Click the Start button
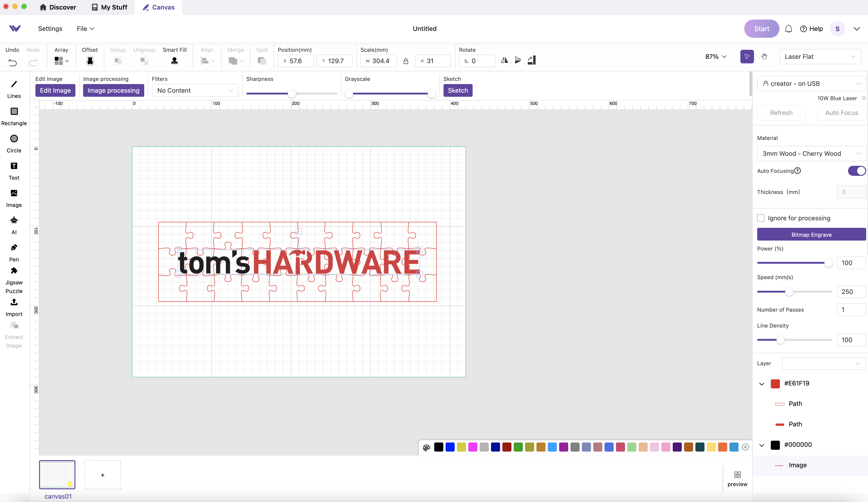868x502 pixels. (761, 29)
